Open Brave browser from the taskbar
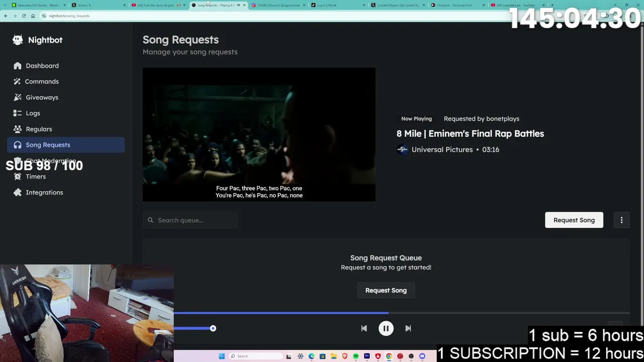Viewport: 644px width, 362px height. pyautogui.click(x=345, y=356)
